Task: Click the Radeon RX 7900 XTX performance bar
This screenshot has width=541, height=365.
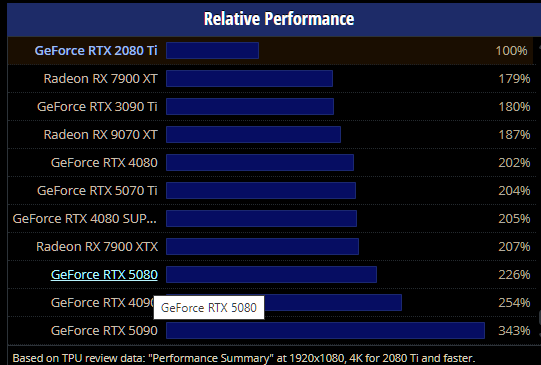Action: click(x=262, y=247)
